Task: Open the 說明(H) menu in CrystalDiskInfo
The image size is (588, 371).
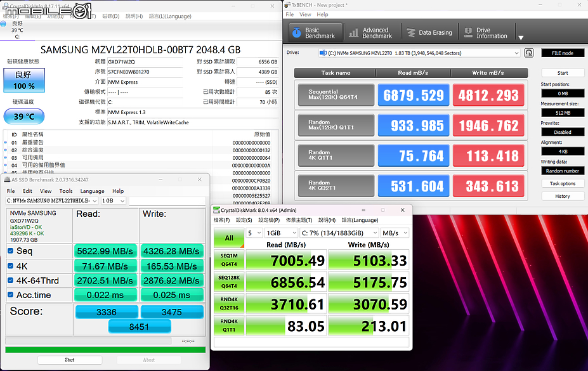Action: click(x=134, y=16)
